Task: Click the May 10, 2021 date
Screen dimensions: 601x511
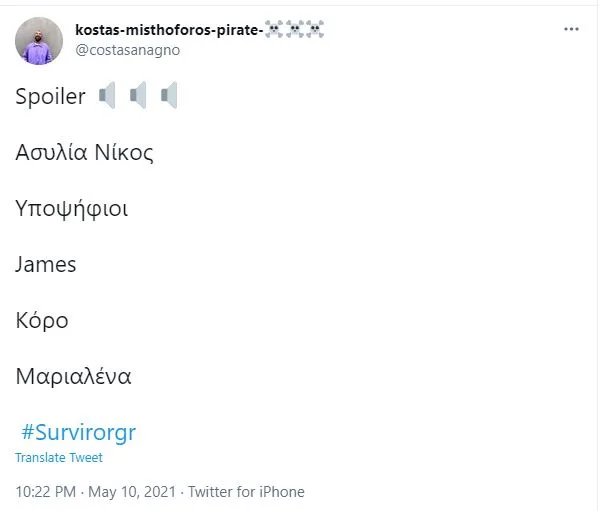Action: click(132, 492)
